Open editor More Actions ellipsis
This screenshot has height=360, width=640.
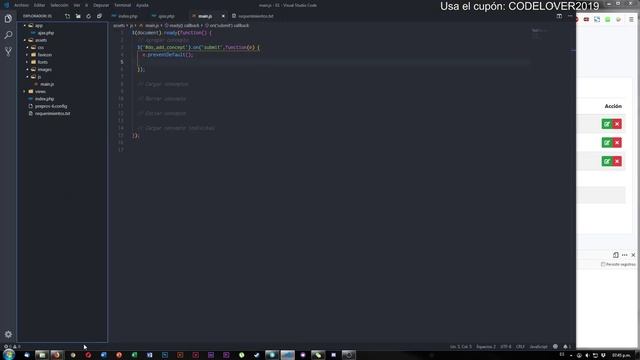[570, 16]
